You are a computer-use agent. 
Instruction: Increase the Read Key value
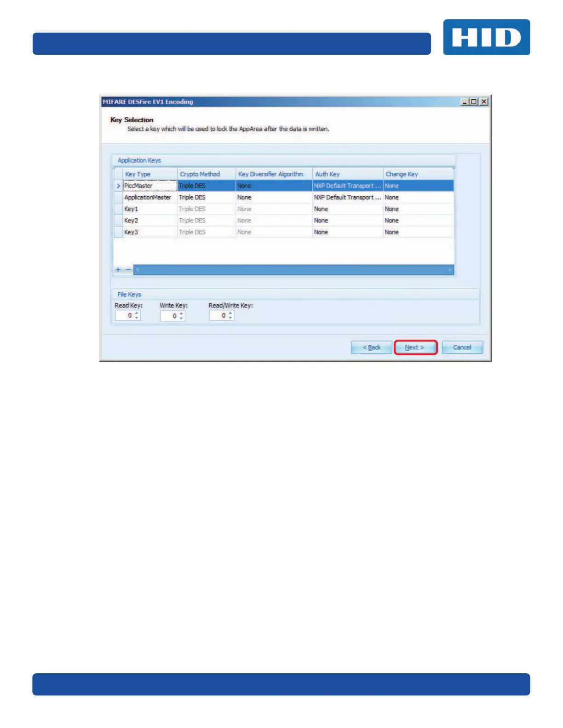pos(137,313)
